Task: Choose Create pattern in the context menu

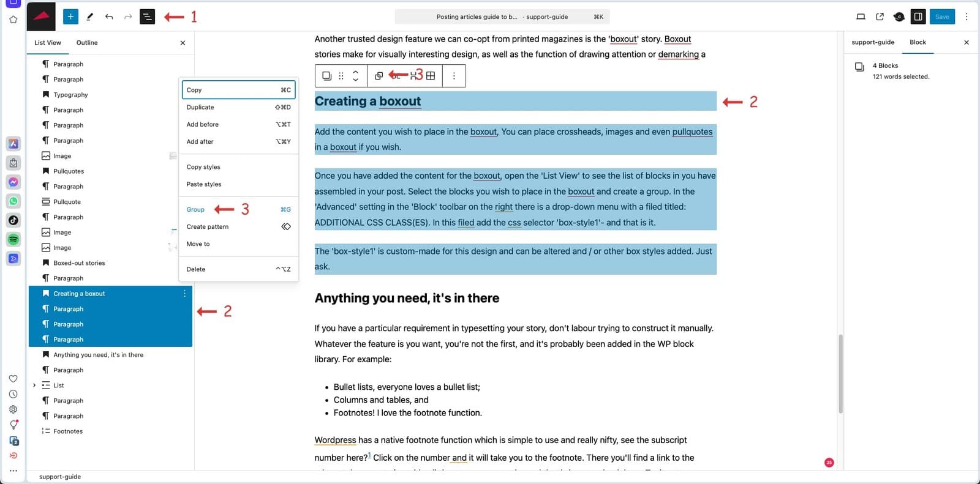Action: click(x=238, y=226)
